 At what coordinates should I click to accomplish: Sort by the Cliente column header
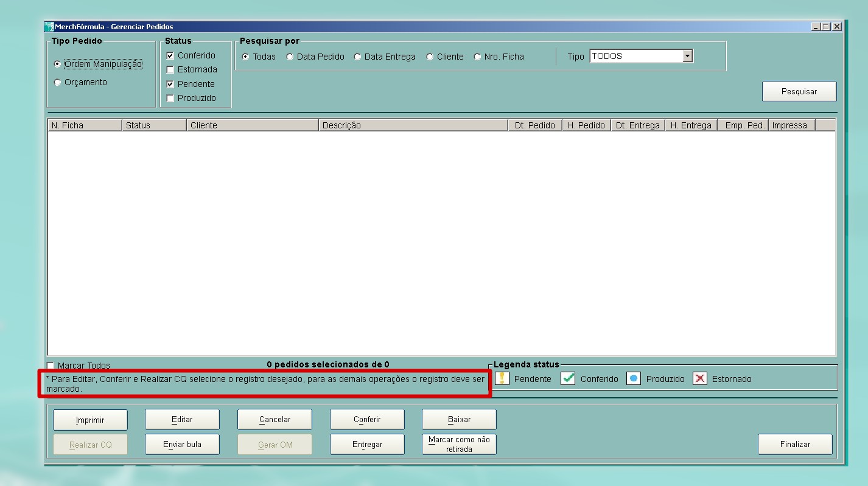252,125
